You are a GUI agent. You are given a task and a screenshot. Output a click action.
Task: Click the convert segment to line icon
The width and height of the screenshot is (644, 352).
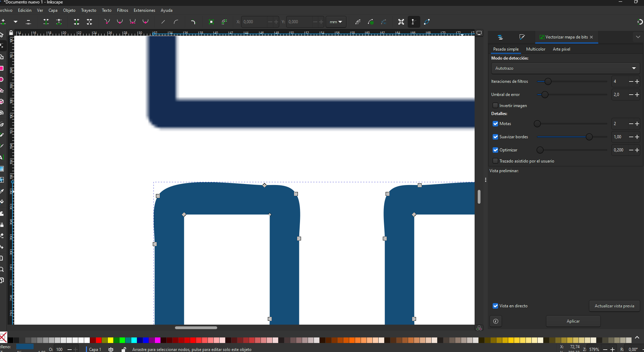coord(163,22)
